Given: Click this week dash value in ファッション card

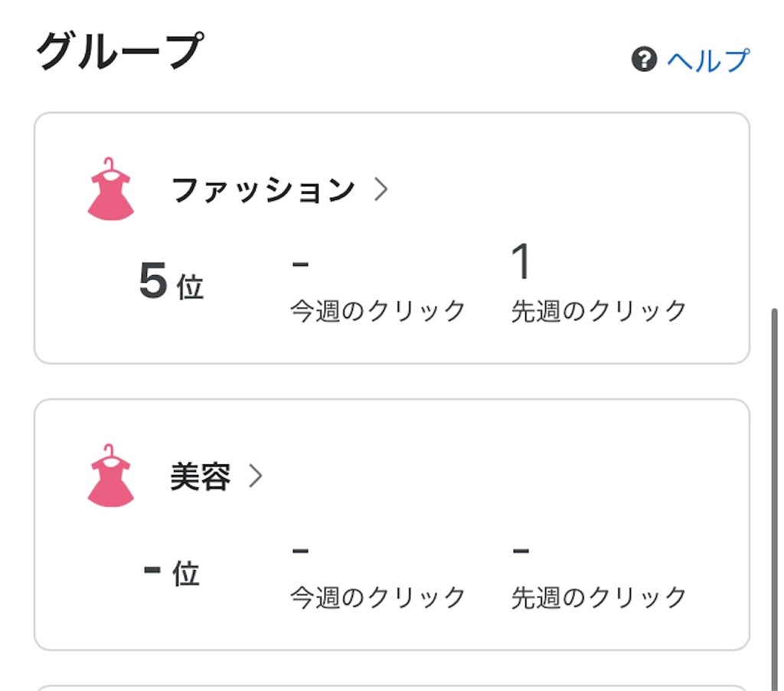Looking at the screenshot, I should pyautogui.click(x=300, y=264).
